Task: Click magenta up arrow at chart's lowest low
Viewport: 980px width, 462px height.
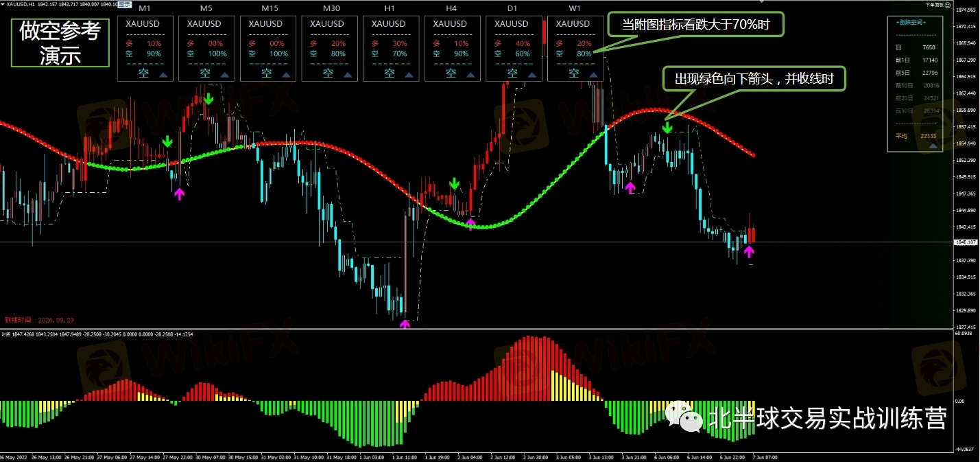Action: (x=405, y=324)
